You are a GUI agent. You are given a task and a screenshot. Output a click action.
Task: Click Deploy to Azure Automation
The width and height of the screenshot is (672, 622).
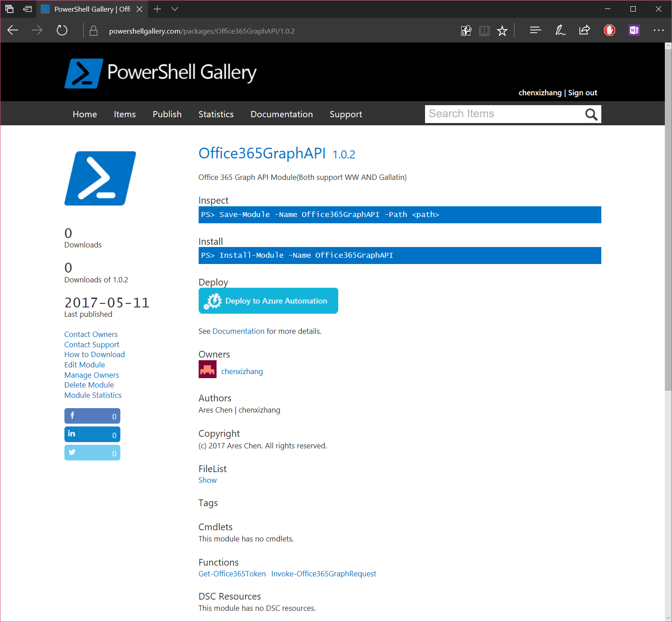click(268, 301)
